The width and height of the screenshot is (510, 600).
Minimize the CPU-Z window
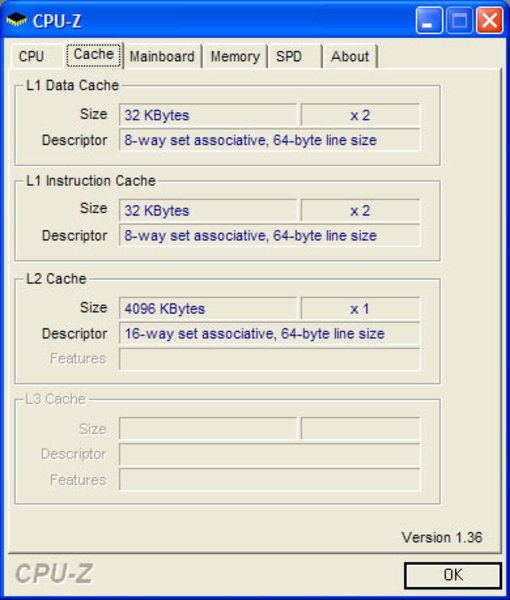click(x=429, y=21)
